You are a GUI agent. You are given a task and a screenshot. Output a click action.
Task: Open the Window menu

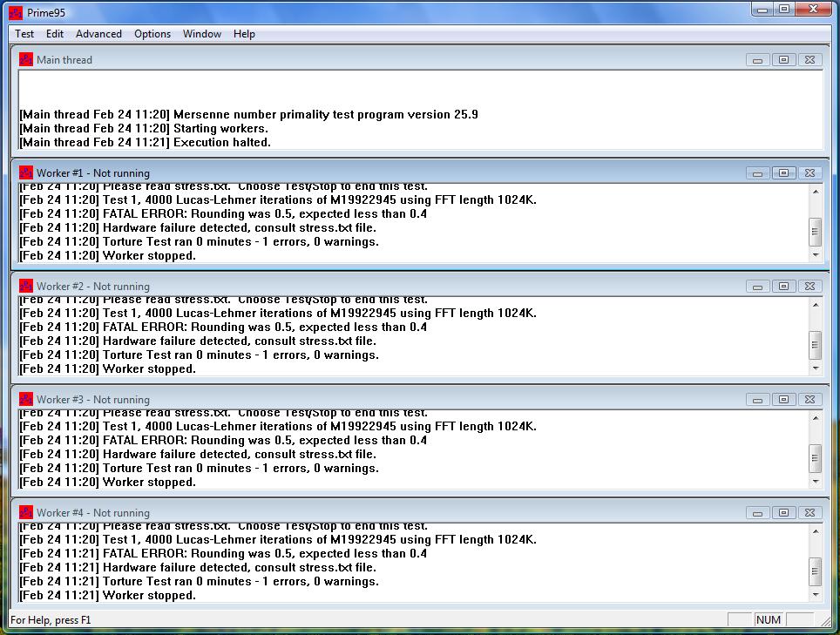(202, 34)
